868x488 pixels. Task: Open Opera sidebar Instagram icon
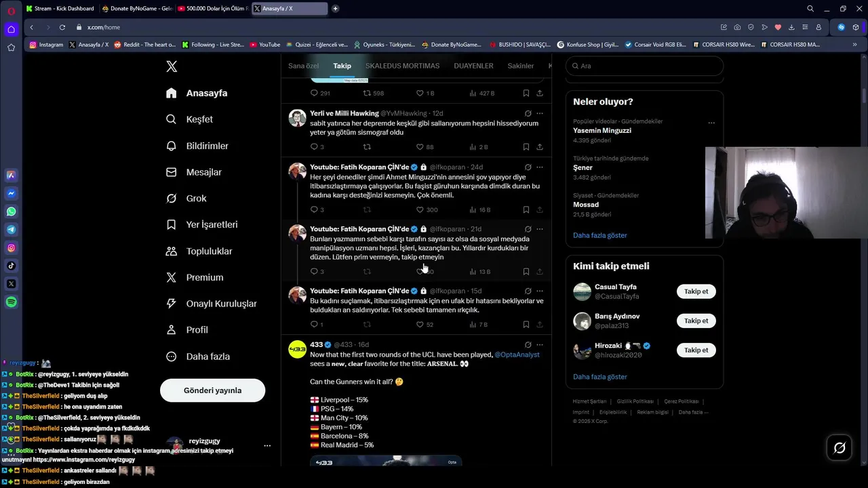click(11, 248)
